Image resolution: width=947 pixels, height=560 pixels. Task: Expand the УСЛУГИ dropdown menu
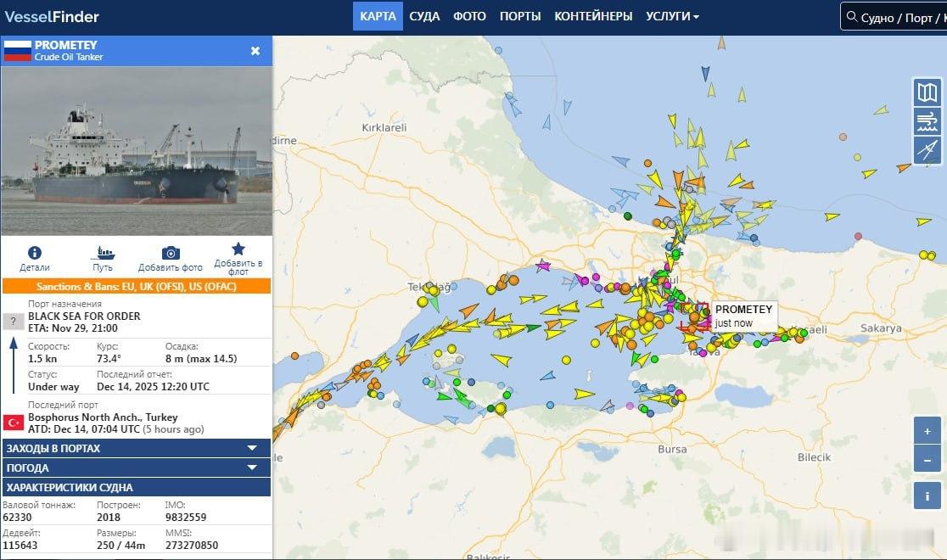click(x=672, y=16)
